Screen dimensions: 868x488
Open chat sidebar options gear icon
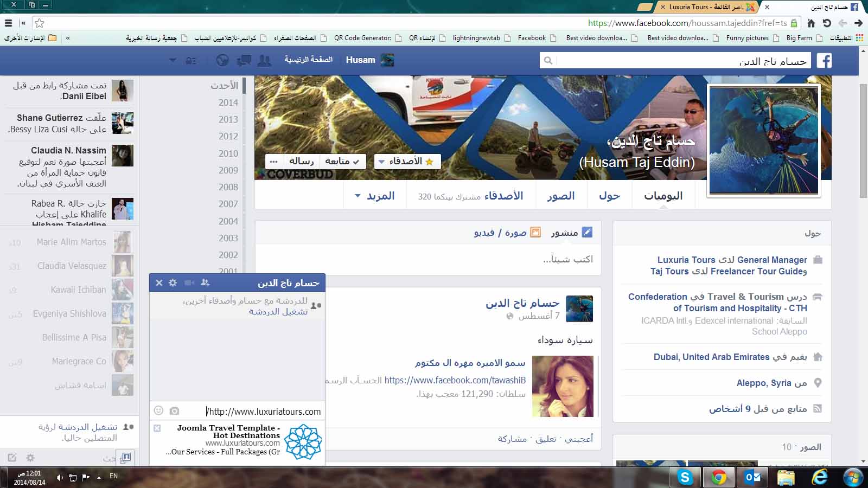pyautogui.click(x=30, y=458)
